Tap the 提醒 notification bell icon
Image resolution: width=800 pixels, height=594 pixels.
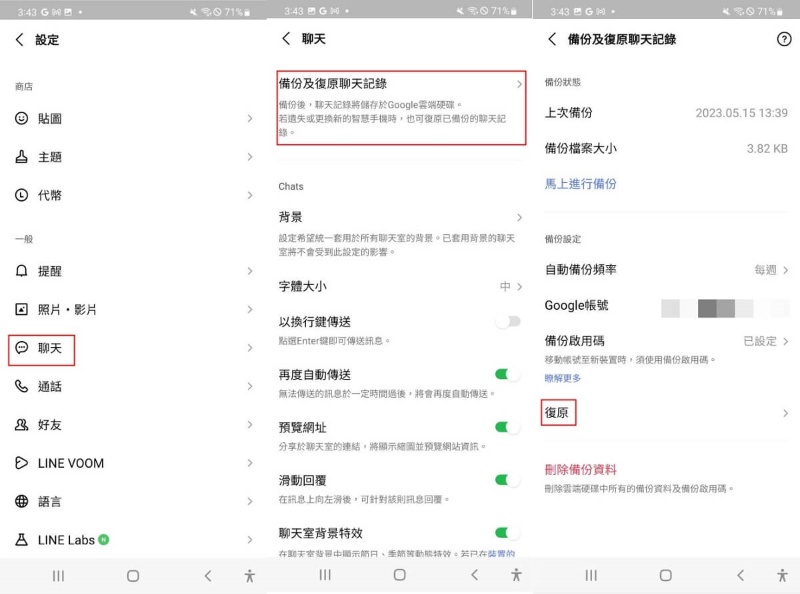click(x=22, y=271)
